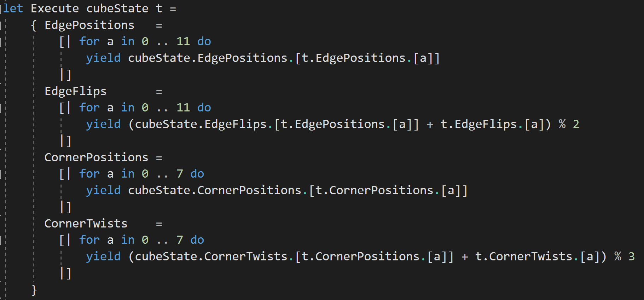
Task: Select the EdgeFlips field label
Action: (x=75, y=91)
